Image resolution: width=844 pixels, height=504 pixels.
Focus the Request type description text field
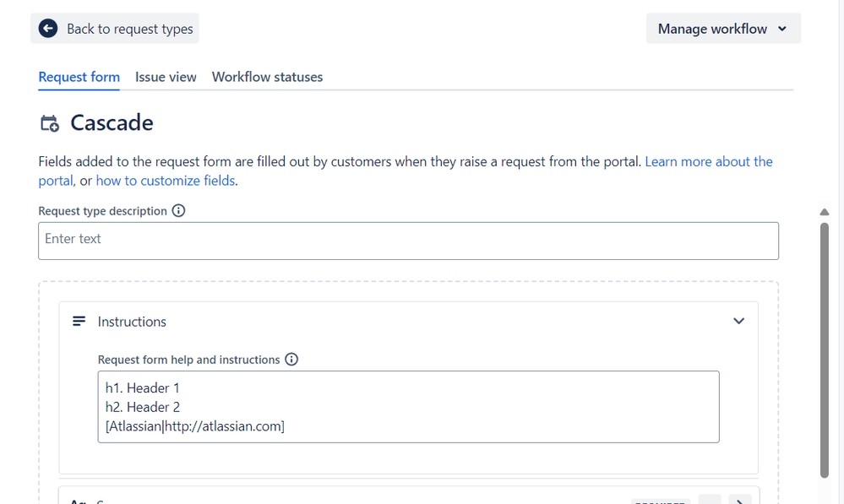tap(408, 241)
